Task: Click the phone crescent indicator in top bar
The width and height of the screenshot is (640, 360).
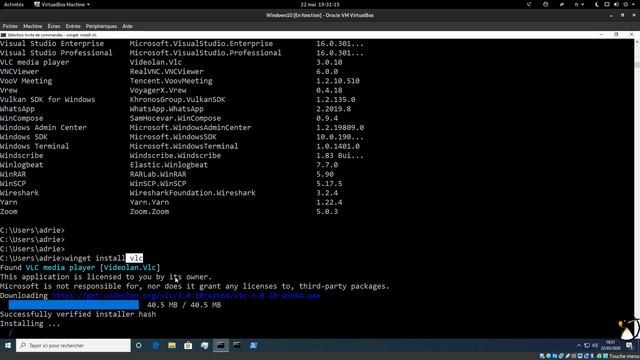Action: tap(529, 4)
